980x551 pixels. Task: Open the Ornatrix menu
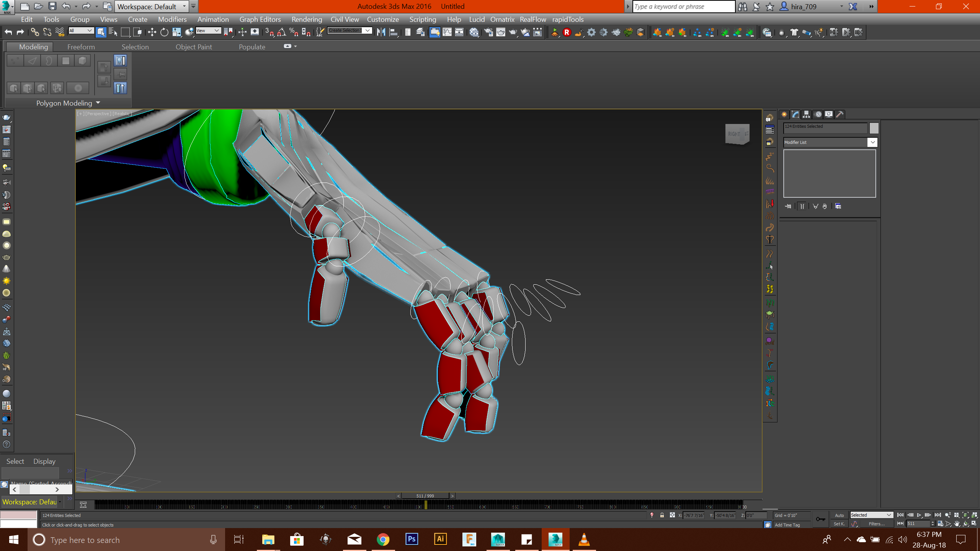point(502,20)
